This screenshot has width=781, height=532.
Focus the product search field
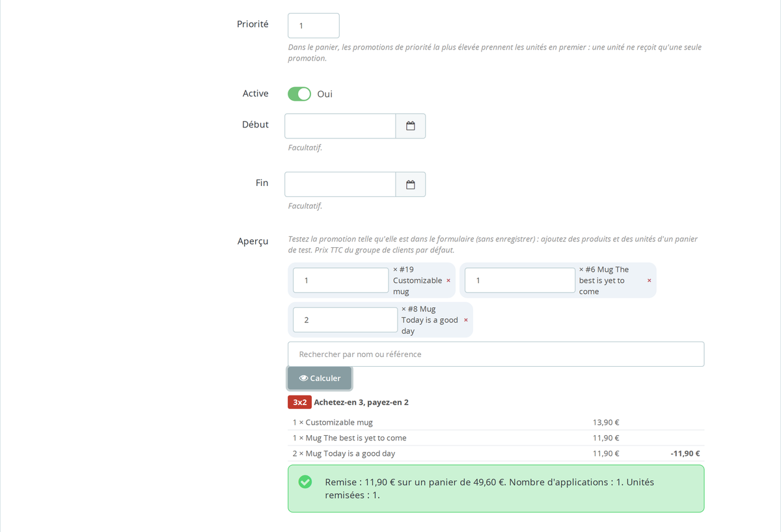(x=496, y=354)
